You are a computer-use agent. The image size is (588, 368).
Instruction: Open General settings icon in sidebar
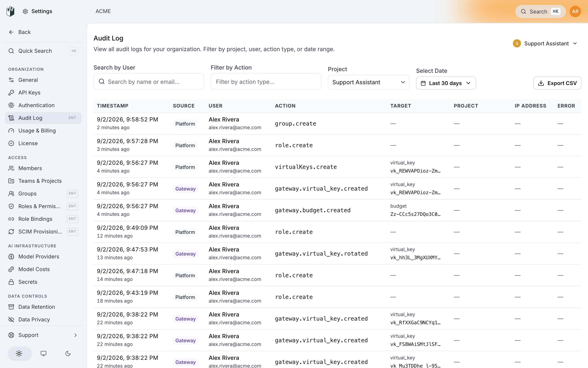point(11,80)
